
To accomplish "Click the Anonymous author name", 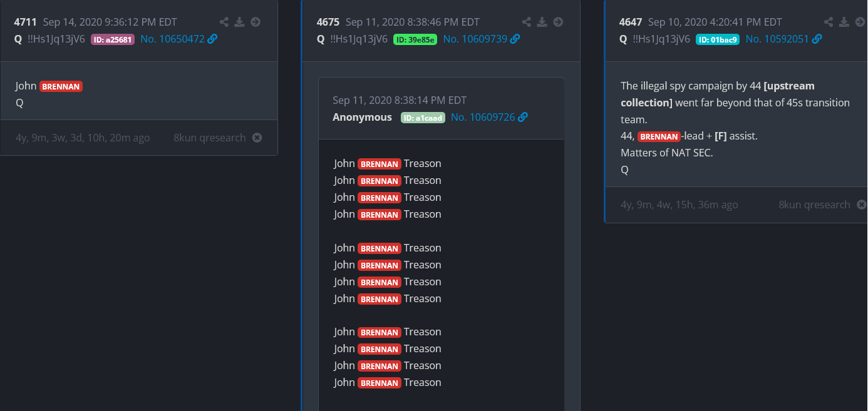I will 362,117.
